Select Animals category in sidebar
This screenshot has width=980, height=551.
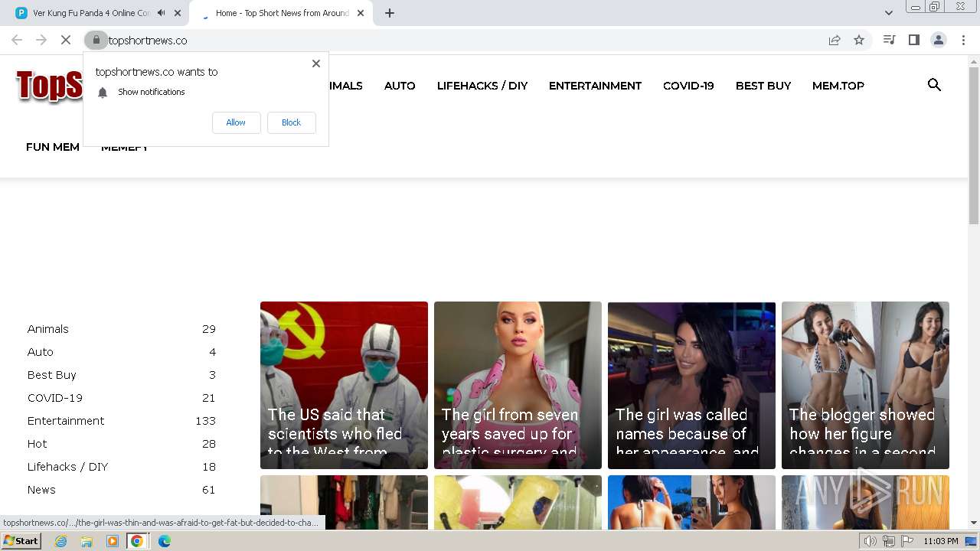point(48,329)
